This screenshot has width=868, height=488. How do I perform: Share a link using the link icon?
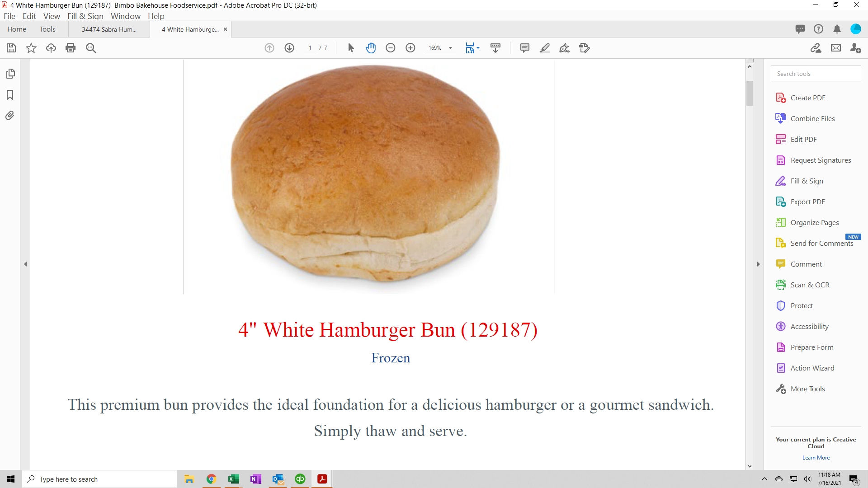click(x=816, y=48)
